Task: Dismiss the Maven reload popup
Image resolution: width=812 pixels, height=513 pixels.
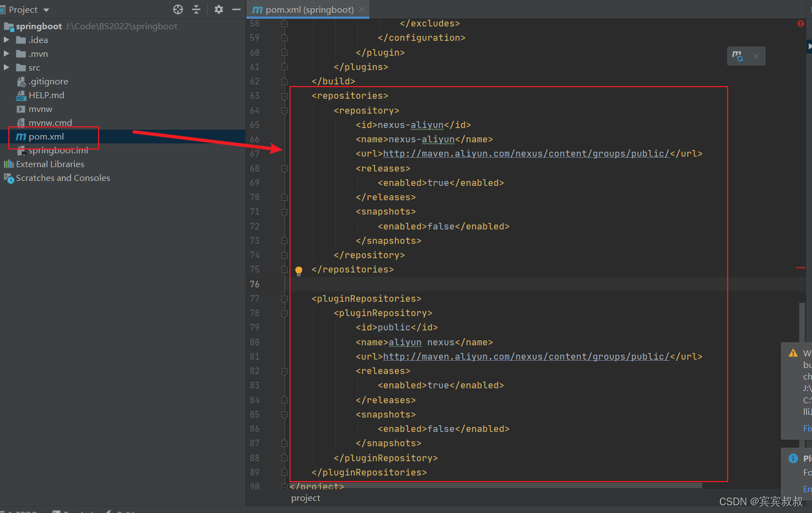Action: coord(756,56)
